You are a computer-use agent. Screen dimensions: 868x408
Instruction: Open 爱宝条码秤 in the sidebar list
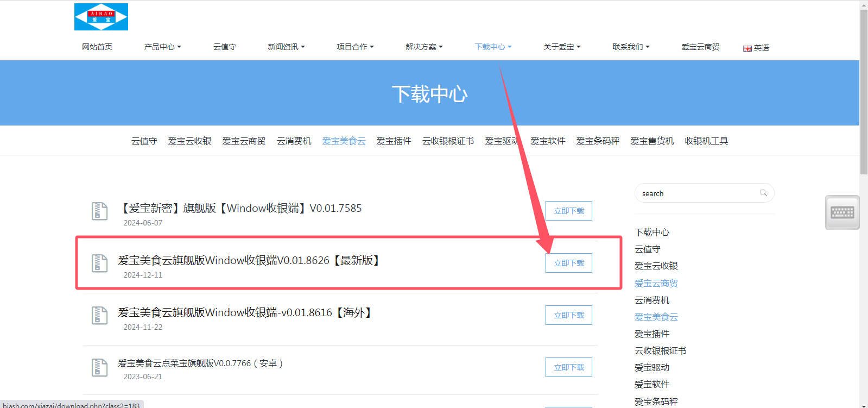(656, 401)
